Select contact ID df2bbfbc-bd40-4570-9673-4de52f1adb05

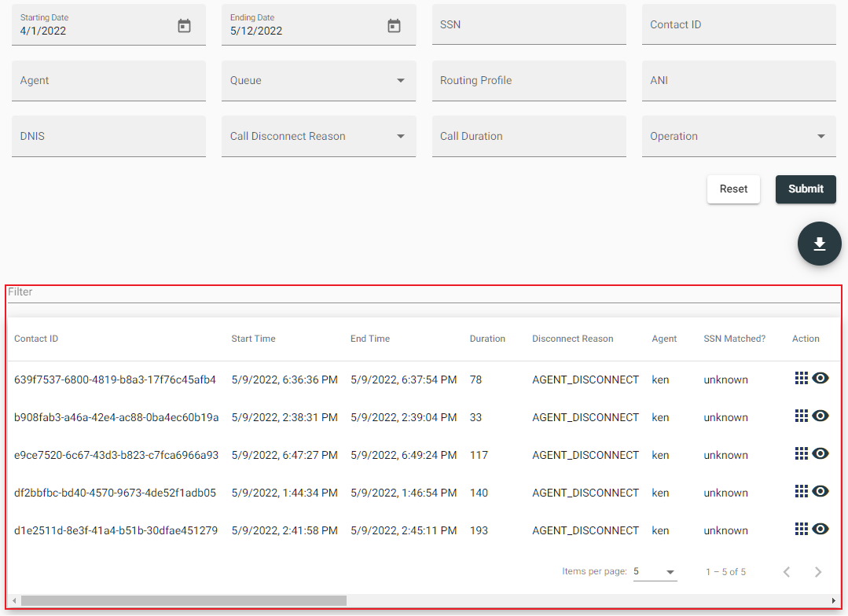pyautogui.click(x=115, y=493)
